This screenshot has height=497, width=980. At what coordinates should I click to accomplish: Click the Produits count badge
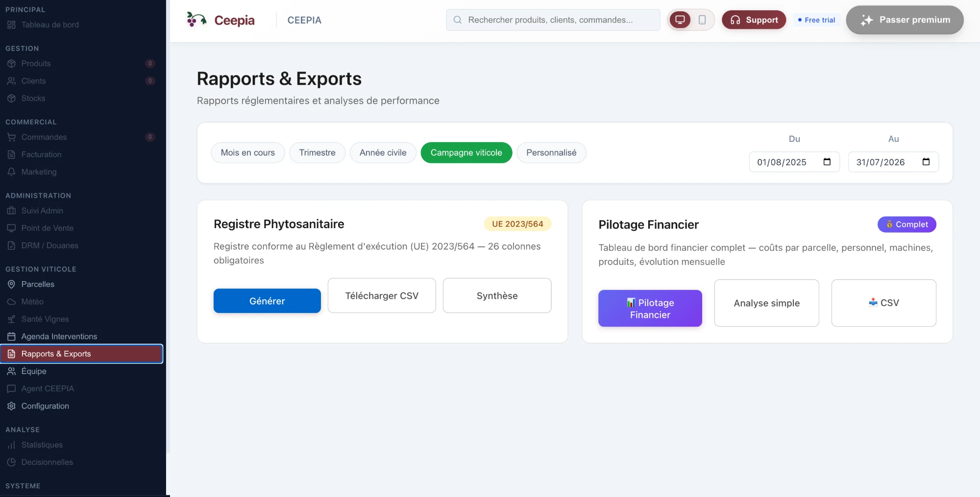point(150,64)
